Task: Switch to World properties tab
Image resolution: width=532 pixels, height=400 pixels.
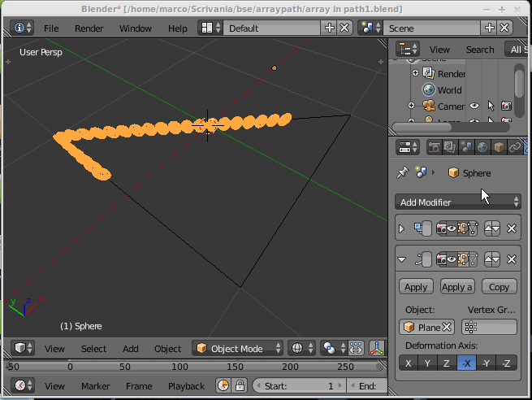Action: (x=482, y=147)
